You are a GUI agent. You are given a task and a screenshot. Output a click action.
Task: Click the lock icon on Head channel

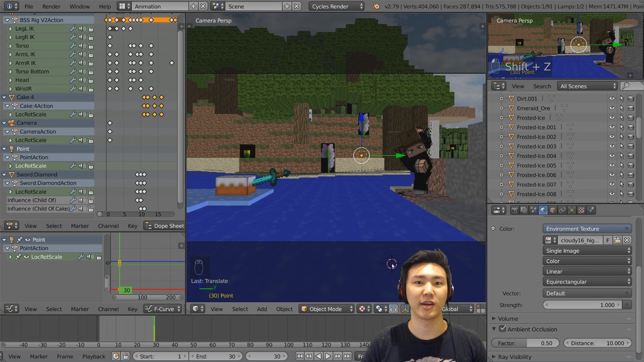tap(91, 80)
